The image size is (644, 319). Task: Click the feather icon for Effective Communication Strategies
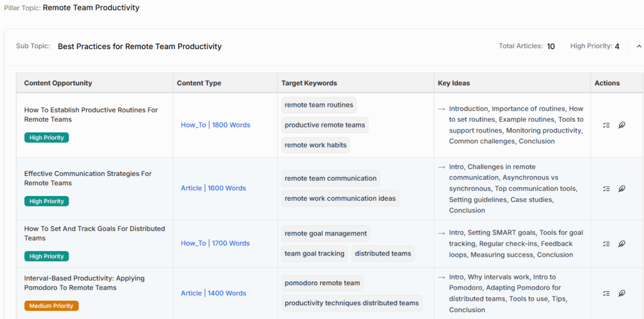click(621, 188)
